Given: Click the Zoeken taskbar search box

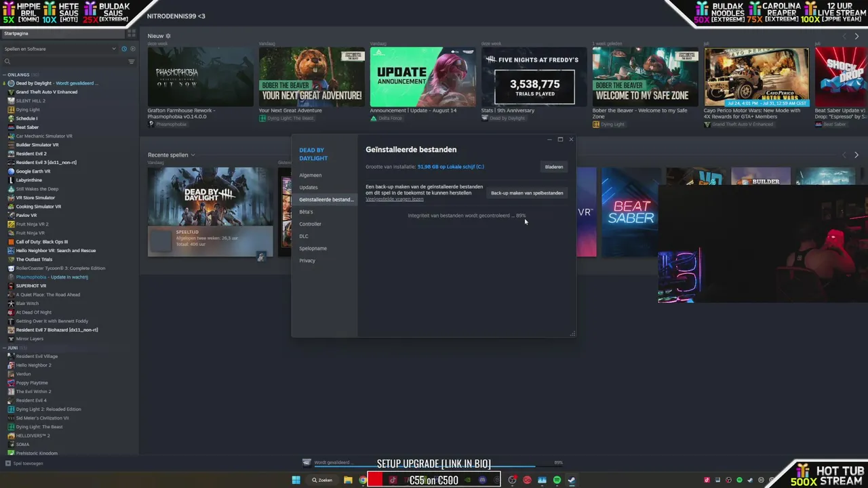Looking at the screenshot, I should (x=322, y=480).
